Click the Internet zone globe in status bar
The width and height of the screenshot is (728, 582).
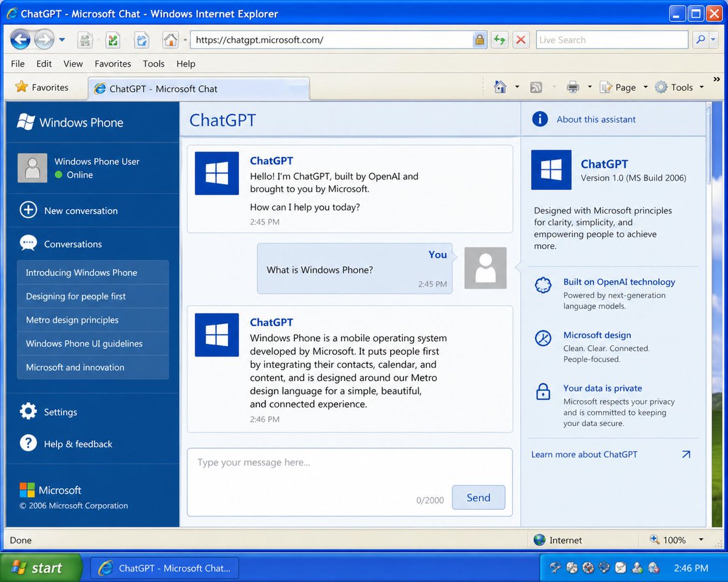tap(539, 540)
